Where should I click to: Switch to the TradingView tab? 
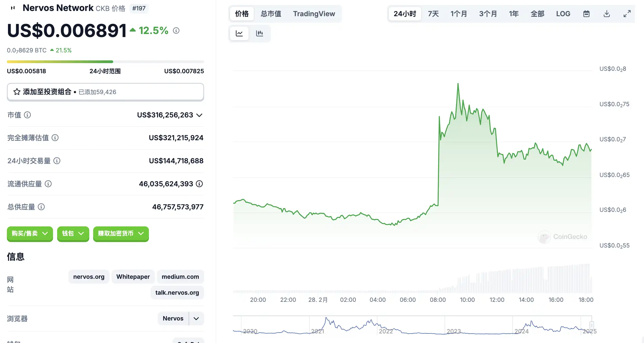pyautogui.click(x=314, y=14)
